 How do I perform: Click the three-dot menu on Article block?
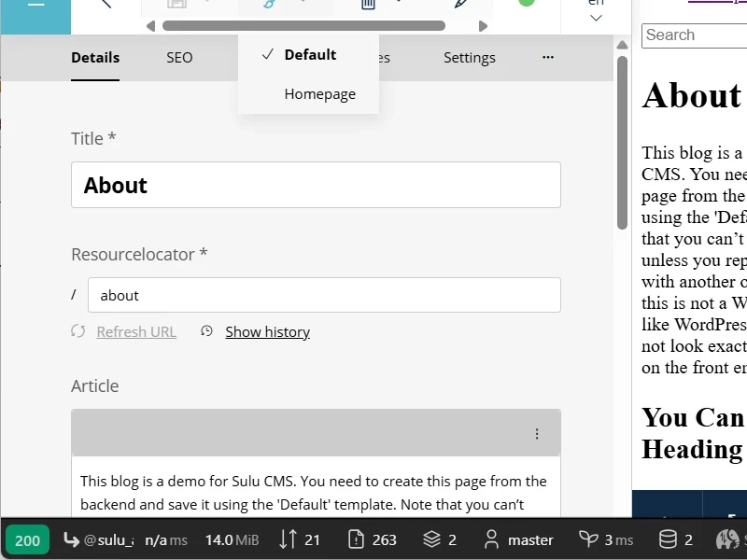[x=537, y=434]
